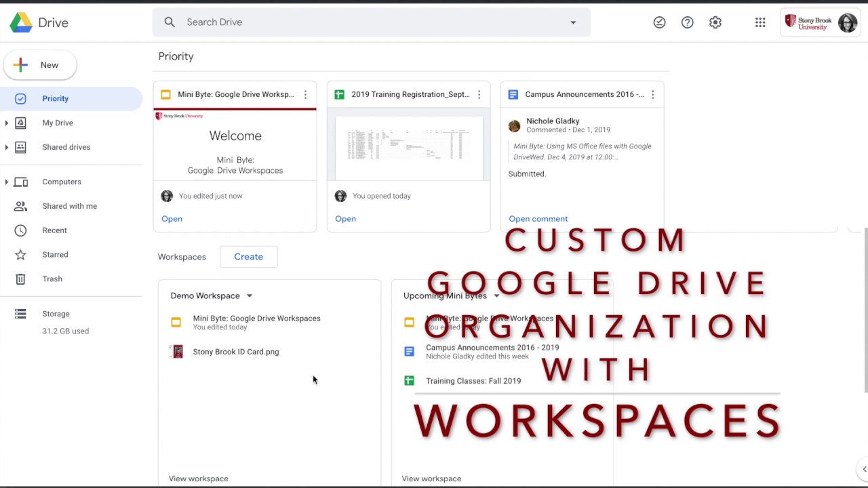868x488 pixels.
Task: Click the Starred star icon
Action: pos(20,255)
